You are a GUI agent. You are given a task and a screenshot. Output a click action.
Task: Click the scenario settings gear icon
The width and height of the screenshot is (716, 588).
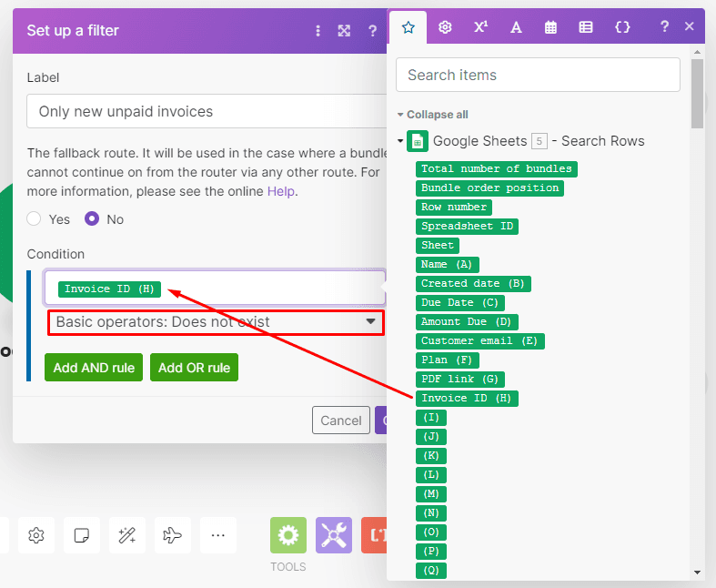(36, 535)
